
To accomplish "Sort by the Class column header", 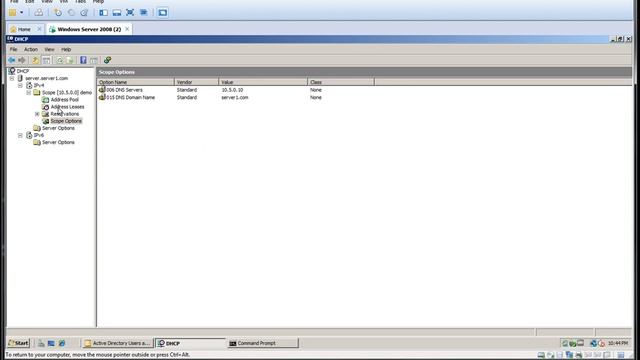I will (341, 82).
